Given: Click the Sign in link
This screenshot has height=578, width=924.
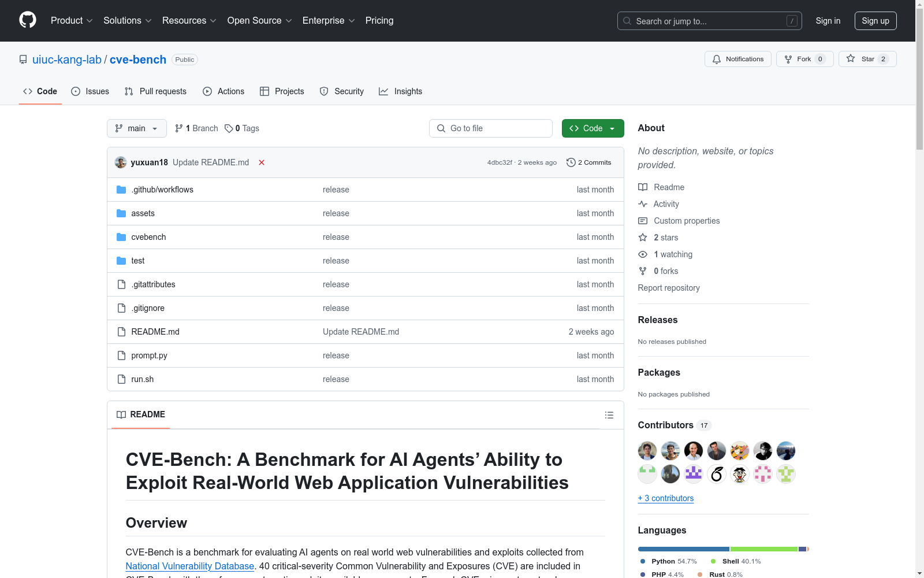Looking at the screenshot, I should pyautogui.click(x=828, y=21).
